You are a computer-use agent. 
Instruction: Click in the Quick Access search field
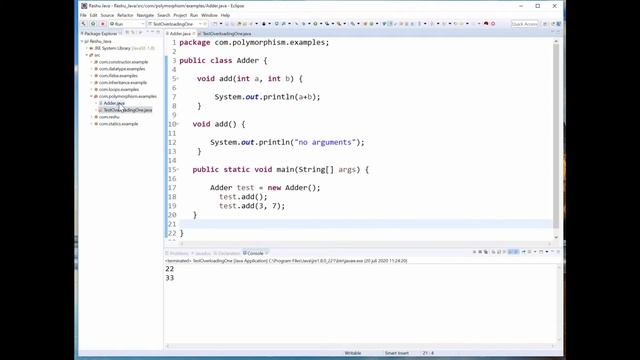pyautogui.click(x=525, y=24)
